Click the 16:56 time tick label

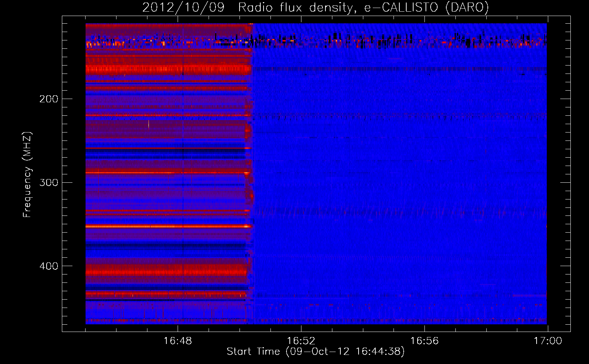click(424, 341)
